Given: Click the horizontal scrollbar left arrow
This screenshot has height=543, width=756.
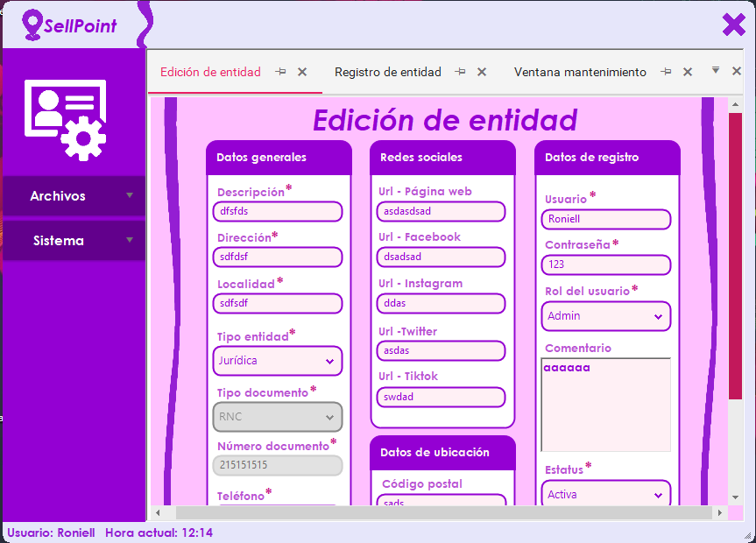Looking at the screenshot, I should point(158,512).
